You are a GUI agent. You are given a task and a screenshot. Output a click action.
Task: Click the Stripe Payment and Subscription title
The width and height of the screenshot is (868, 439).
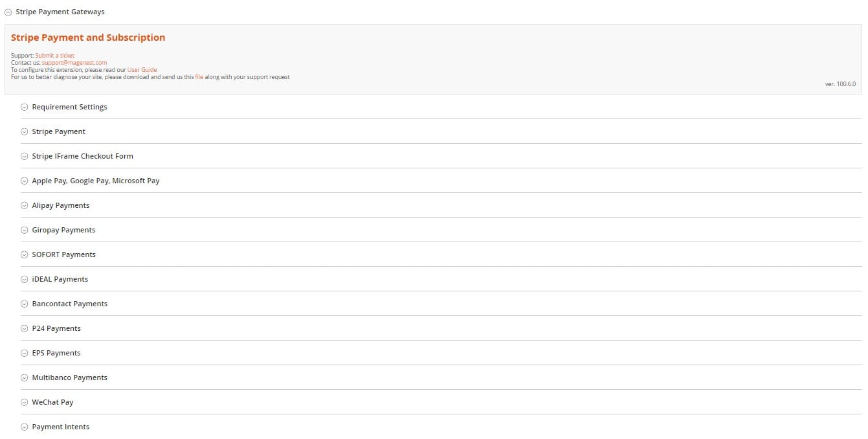tap(88, 38)
